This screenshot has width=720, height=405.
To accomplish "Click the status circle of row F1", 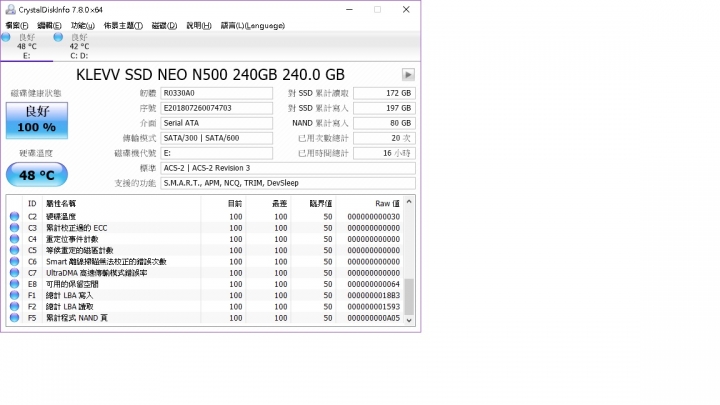I will pos(14,295).
